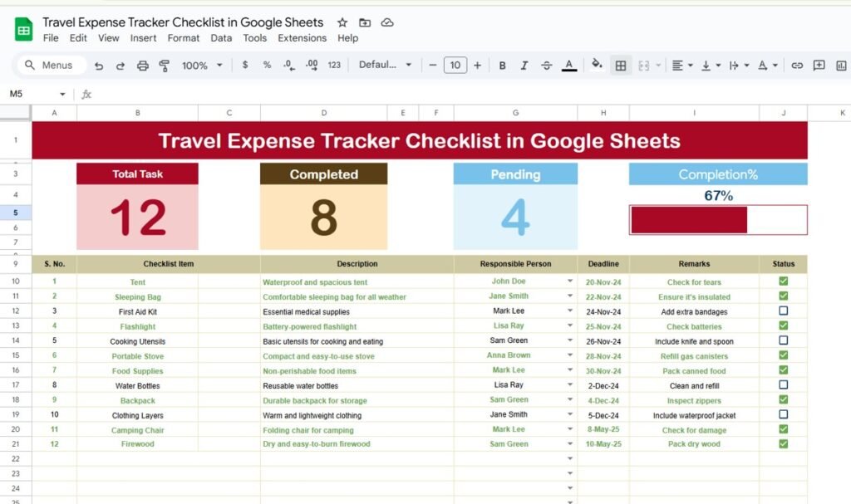Viewport: 851px width, 504px height.
Task: Click the Horizontal align icon
Action: (677, 65)
